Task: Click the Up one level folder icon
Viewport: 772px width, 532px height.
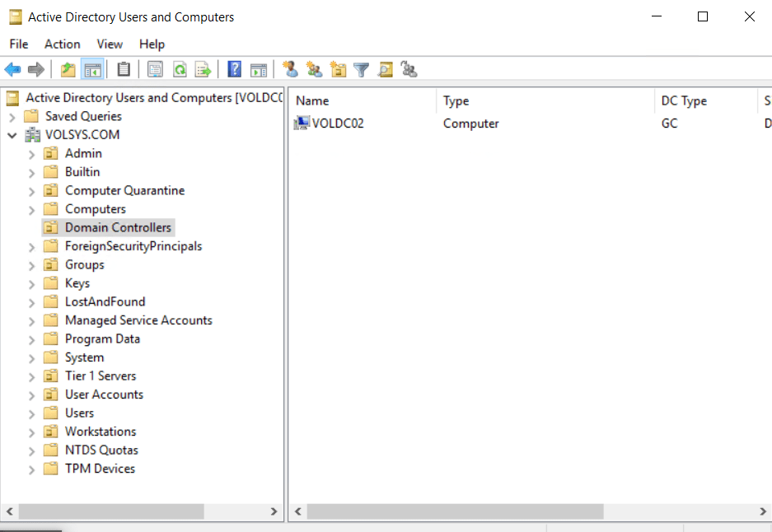Action: tap(68, 70)
